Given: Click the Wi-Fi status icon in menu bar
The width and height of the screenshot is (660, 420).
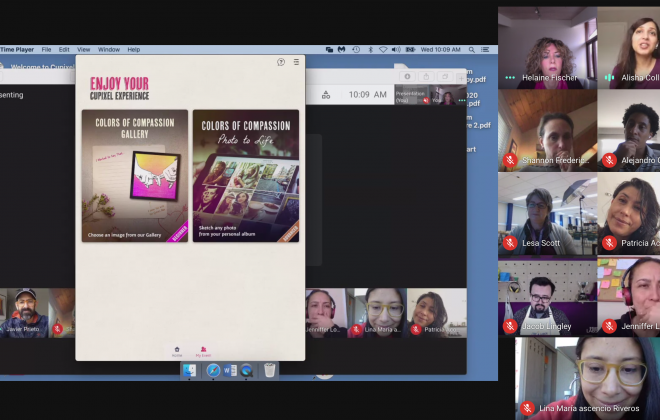Looking at the screenshot, I should click(383, 49).
